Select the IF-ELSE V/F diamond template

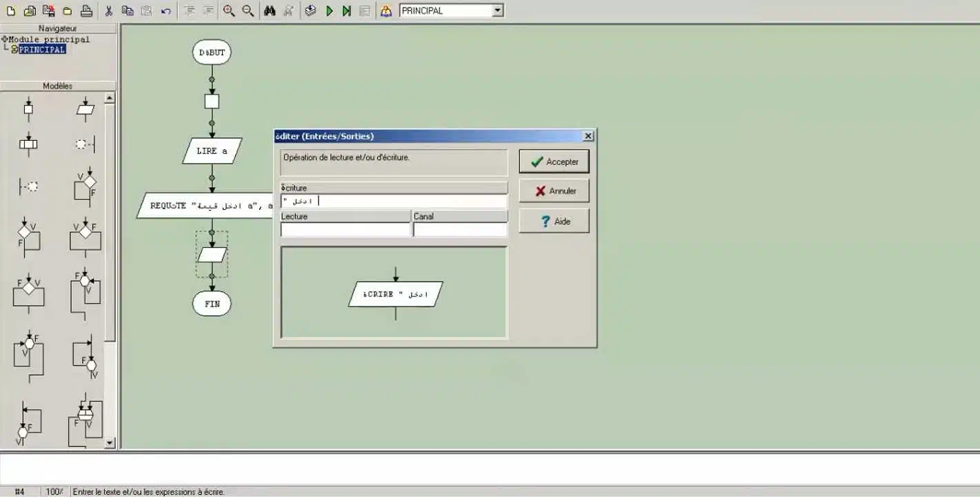(85, 237)
